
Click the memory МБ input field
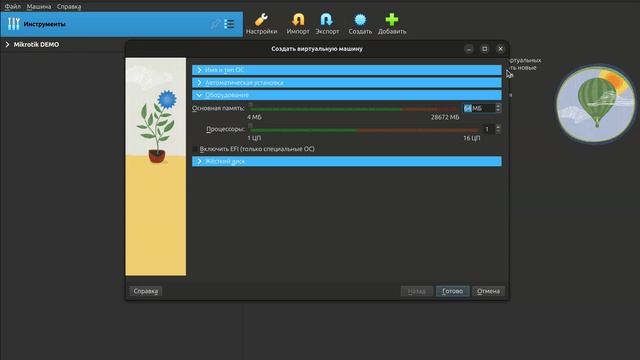pos(479,108)
